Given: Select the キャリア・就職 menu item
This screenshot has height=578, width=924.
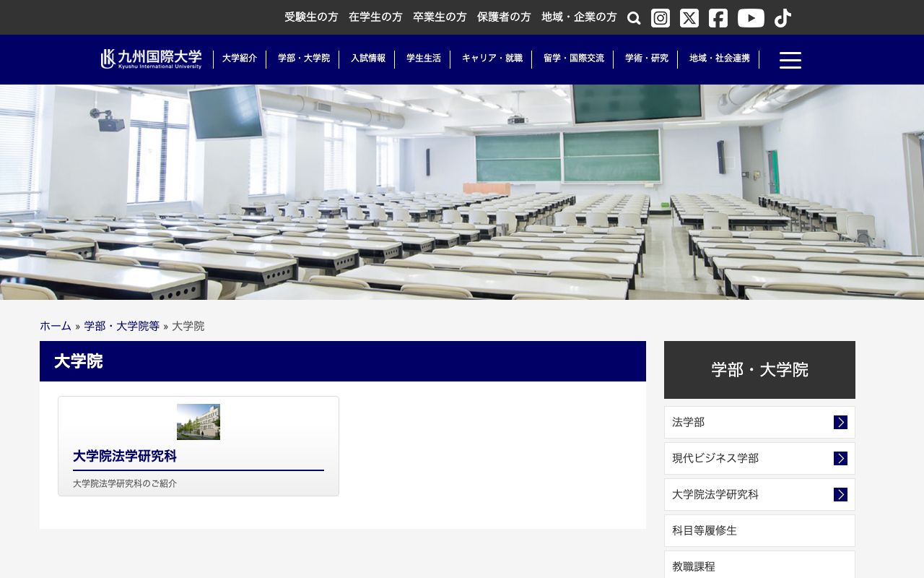Looking at the screenshot, I should coord(492,59).
